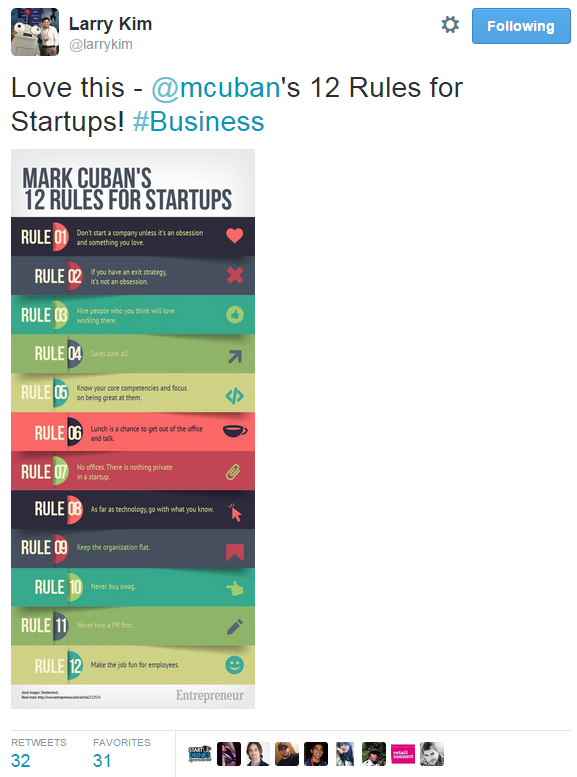Open the #Business hashtag link
577x777 pixels.
198,122
